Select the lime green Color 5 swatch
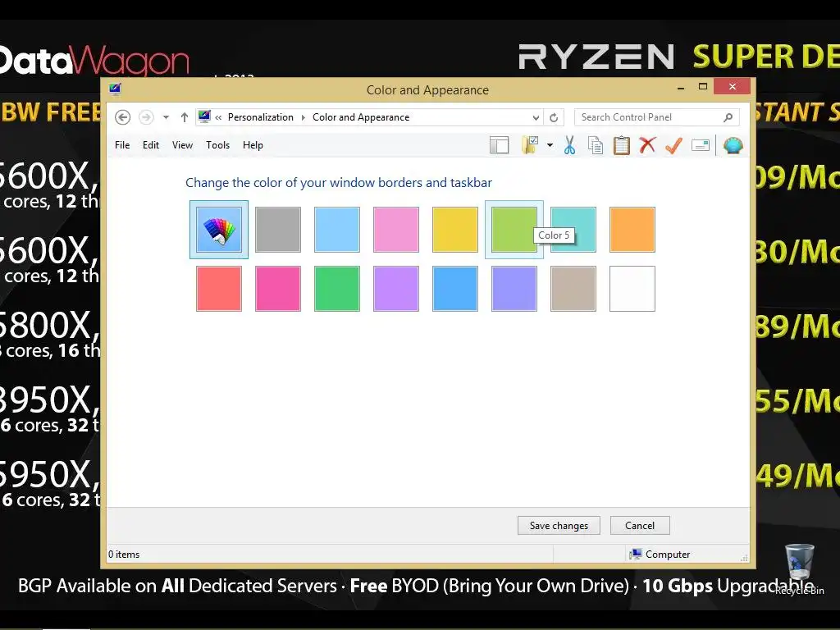Screen dimensions: 840x630 coord(514,230)
